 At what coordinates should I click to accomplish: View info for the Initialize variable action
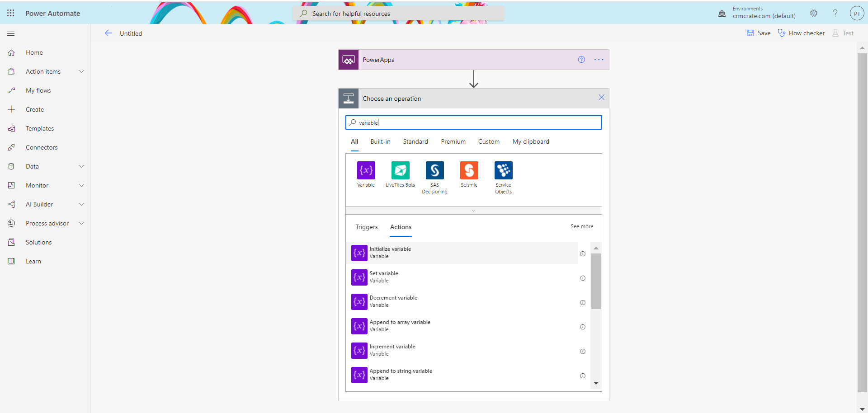click(x=583, y=253)
